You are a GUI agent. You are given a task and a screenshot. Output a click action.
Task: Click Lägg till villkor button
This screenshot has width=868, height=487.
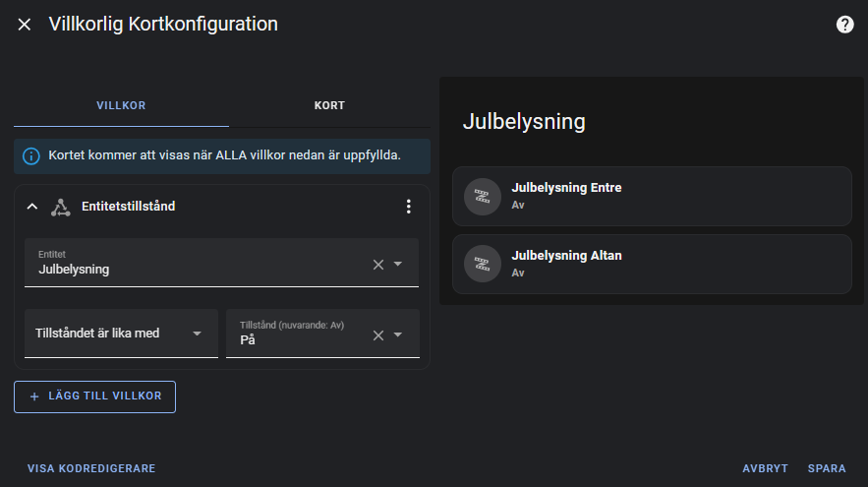point(94,396)
